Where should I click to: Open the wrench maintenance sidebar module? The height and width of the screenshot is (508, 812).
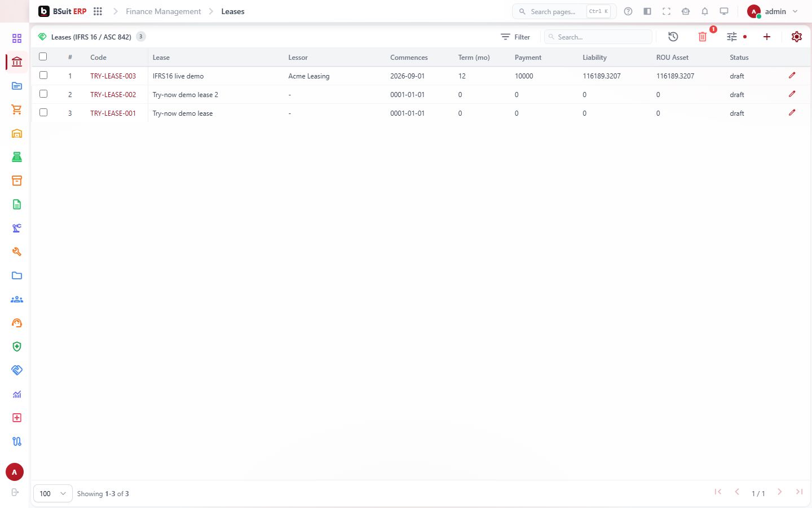point(17,252)
